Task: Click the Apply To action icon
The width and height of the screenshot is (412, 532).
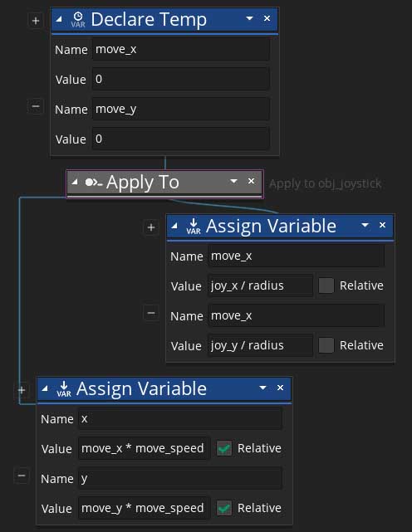Action: point(93,183)
